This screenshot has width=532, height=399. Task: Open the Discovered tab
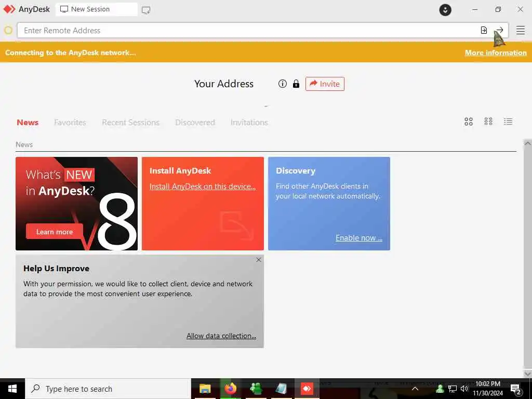(x=195, y=123)
